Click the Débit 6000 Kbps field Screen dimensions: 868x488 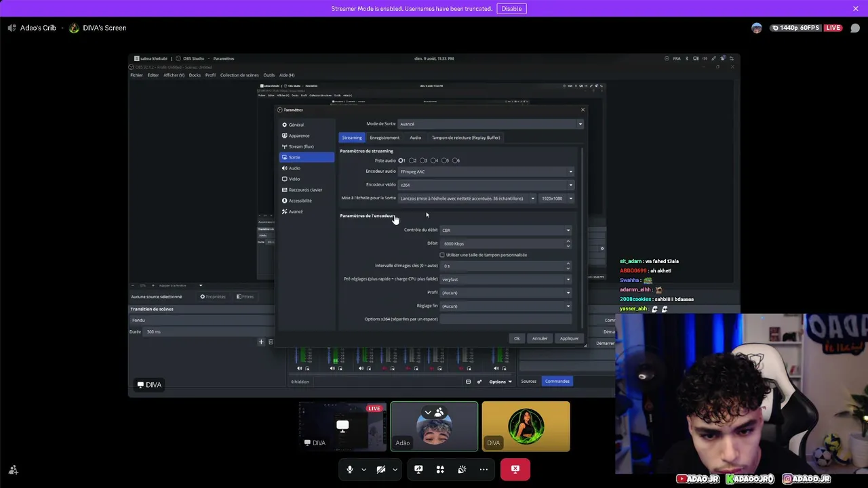pos(506,243)
